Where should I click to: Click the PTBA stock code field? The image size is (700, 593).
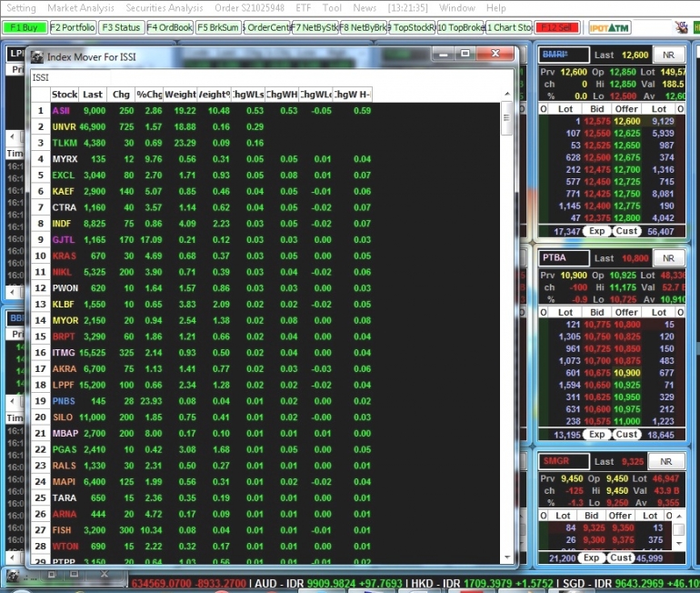coord(564,258)
